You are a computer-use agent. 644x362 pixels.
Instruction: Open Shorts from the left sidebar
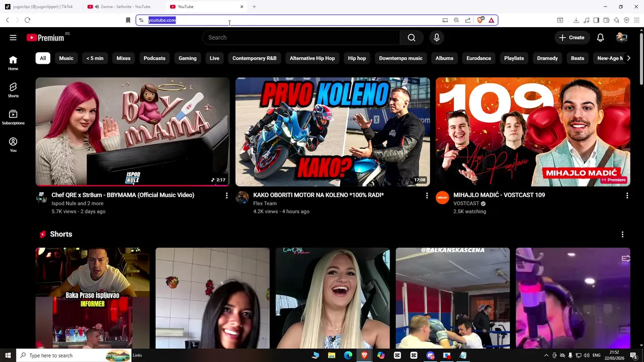(13, 90)
